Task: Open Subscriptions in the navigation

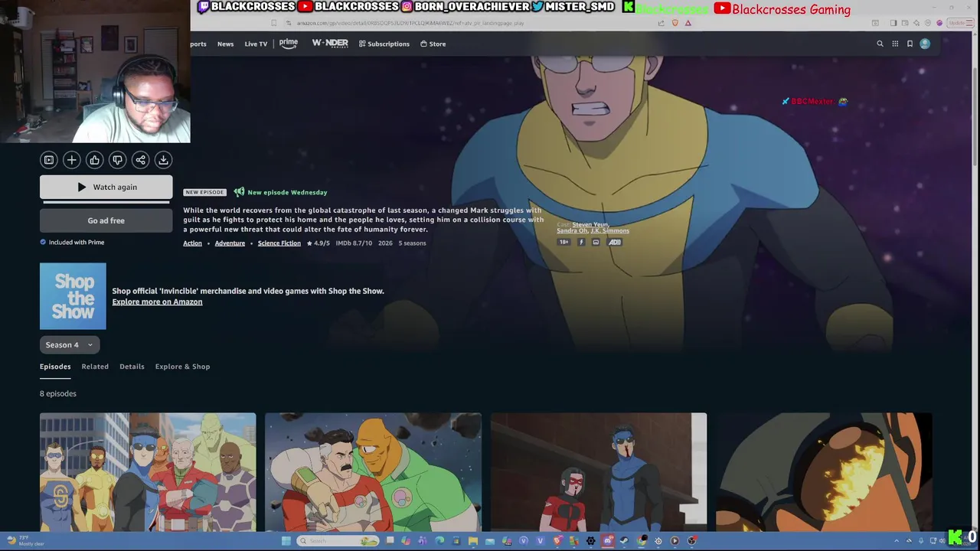Action: coord(384,44)
